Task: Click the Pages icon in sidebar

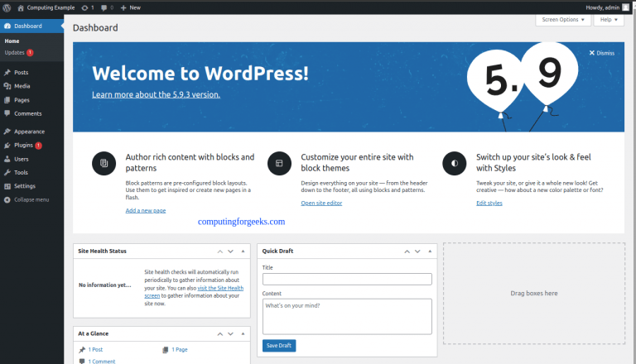Action: [7, 100]
